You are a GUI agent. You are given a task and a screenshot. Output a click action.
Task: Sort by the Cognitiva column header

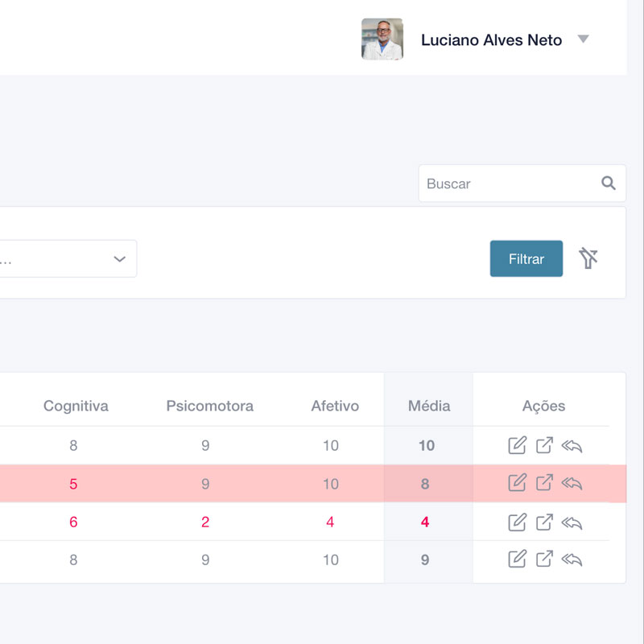76,406
